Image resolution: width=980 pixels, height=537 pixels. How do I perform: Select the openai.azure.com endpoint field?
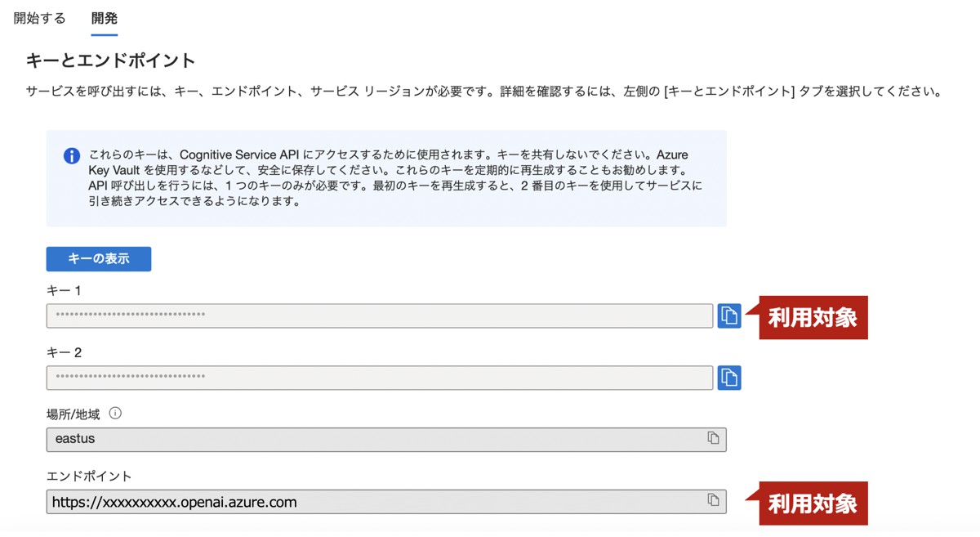[386, 501]
